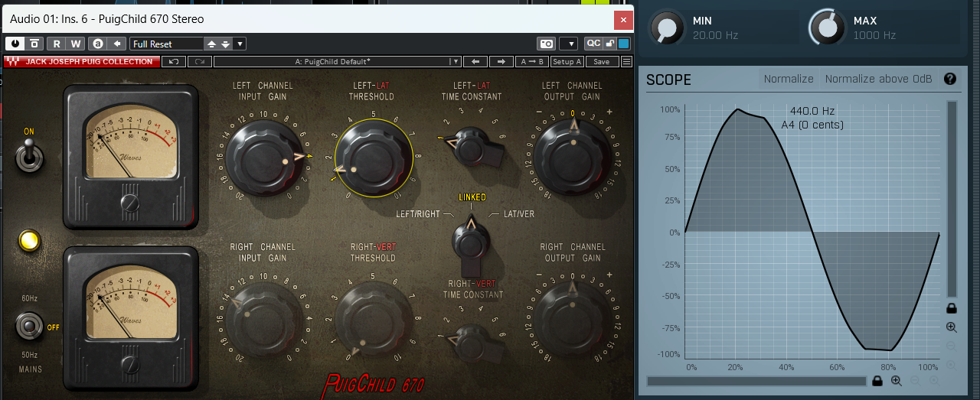
Task: Adjust the Left-LAT Threshold knob
Action: pyautogui.click(x=373, y=159)
